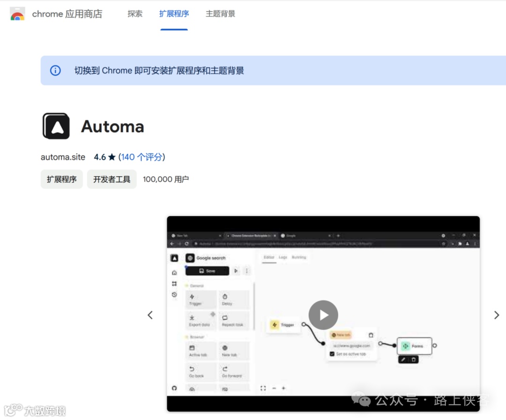Screen dimensions: 506x420
Task: Click the New tab block in the sidebar list
Action: (x=234, y=351)
